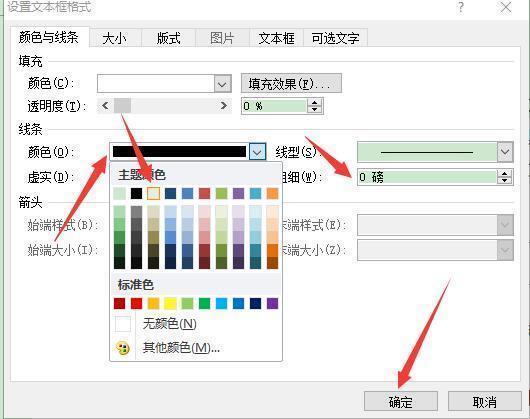The width and height of the screenshot is (530, 419).
Task: Open the line 颜色(O) dropdown arrow
Action: (x=257, y=152)
